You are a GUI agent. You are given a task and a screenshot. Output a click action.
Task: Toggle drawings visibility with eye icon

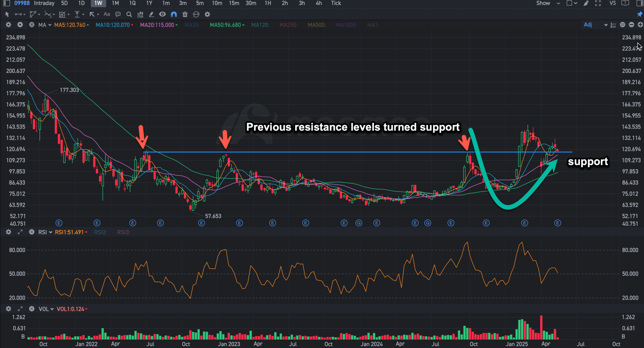tap(162, 14)
